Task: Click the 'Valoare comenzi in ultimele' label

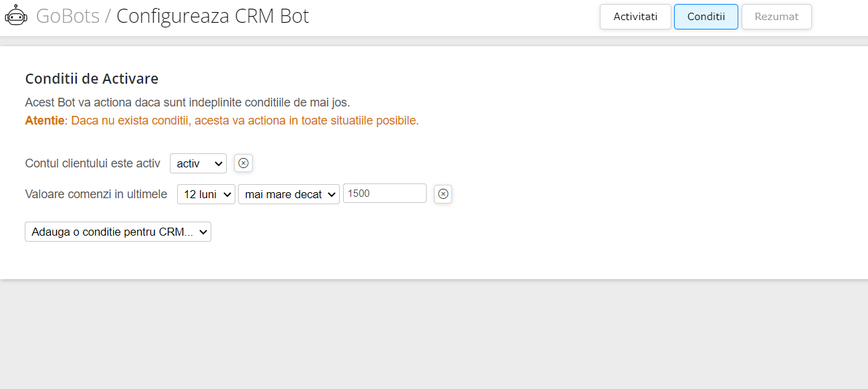Action: pyautogui.click(x=96, y=194)
